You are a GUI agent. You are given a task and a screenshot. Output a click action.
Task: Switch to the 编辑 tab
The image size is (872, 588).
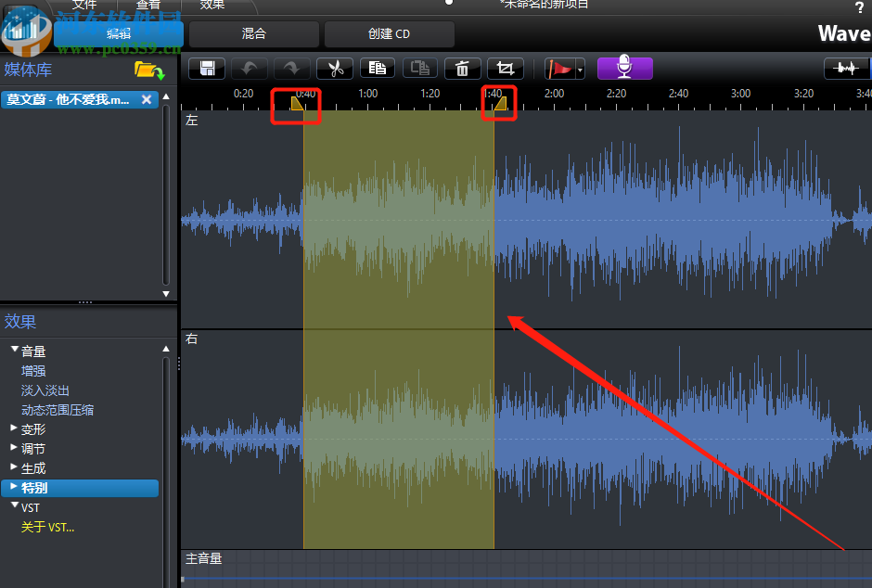tap(119, 34)
